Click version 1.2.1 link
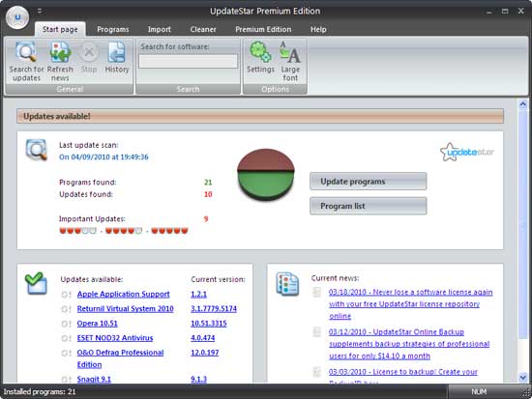 point(198,295)
